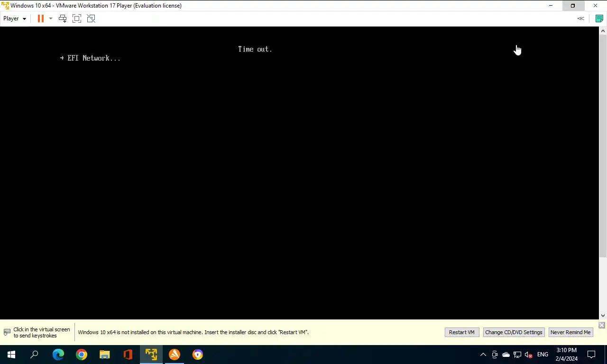
Task: Click the Time out message text
Action: (255, 49)
